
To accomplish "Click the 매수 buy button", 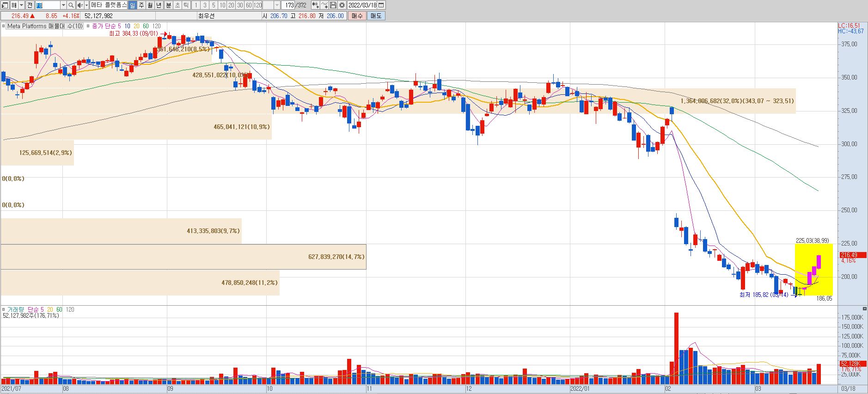I will coord(357,16).
